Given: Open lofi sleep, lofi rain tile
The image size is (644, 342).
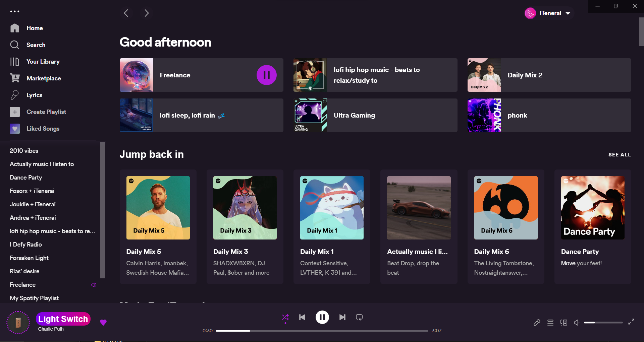Looking at the screenshot, I should coord(202,115).
